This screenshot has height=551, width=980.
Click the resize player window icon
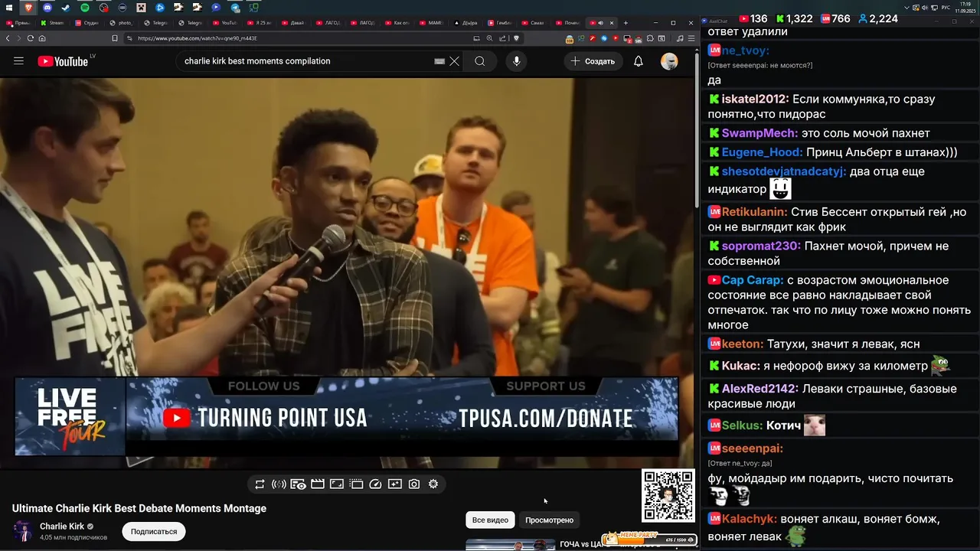click(x=337, y=484)
